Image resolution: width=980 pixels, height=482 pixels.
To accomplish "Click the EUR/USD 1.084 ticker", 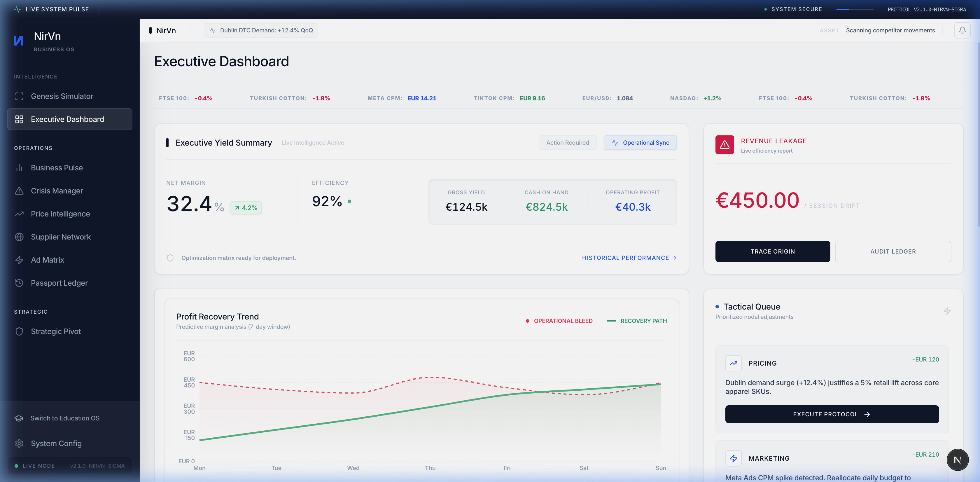I will coord(608,98).
